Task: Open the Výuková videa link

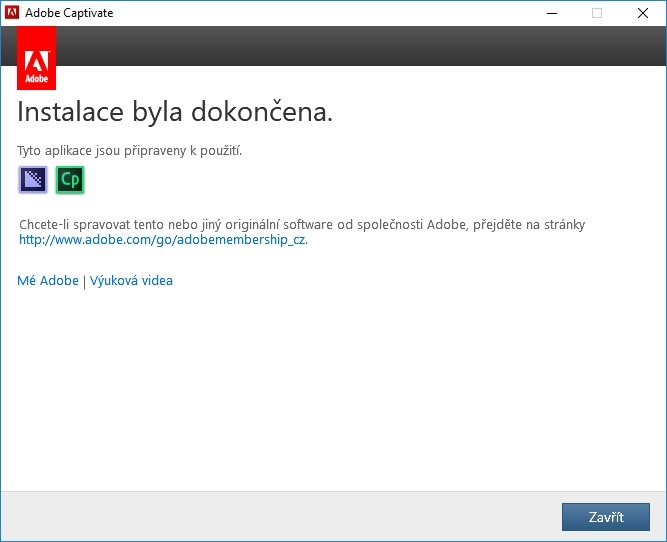Action: pyautogui.click(x=131, y=281)
